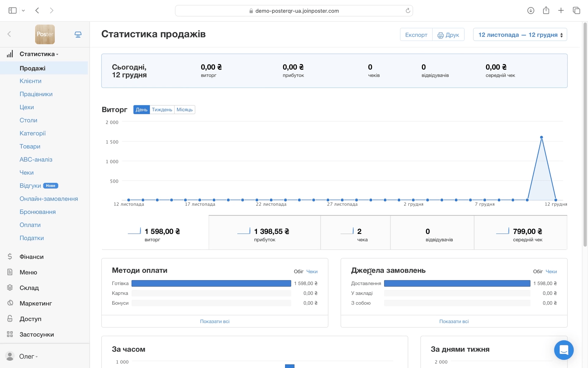Open Finance section with the dollar icon
This screenshot has height=368, width=588.
tap(10, 257)
